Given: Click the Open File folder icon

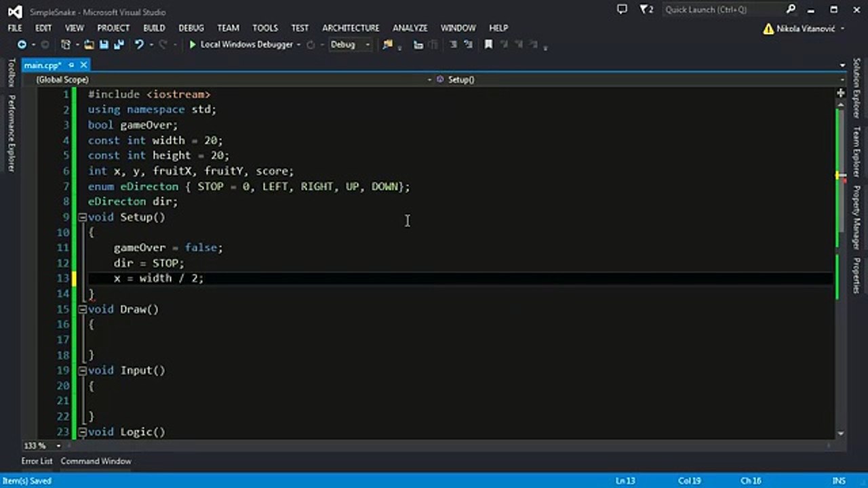Looking at the screenshot, I should (90, 45).
